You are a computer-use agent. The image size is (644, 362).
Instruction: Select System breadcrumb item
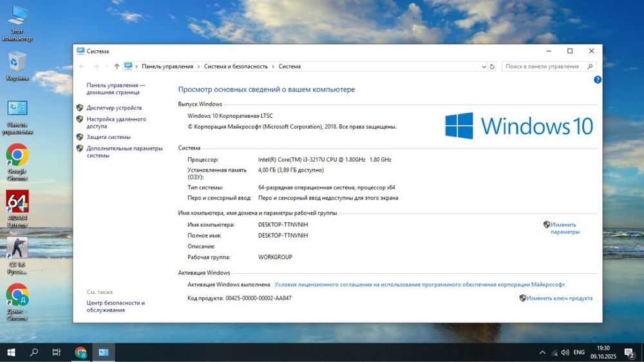click(290, 66)
